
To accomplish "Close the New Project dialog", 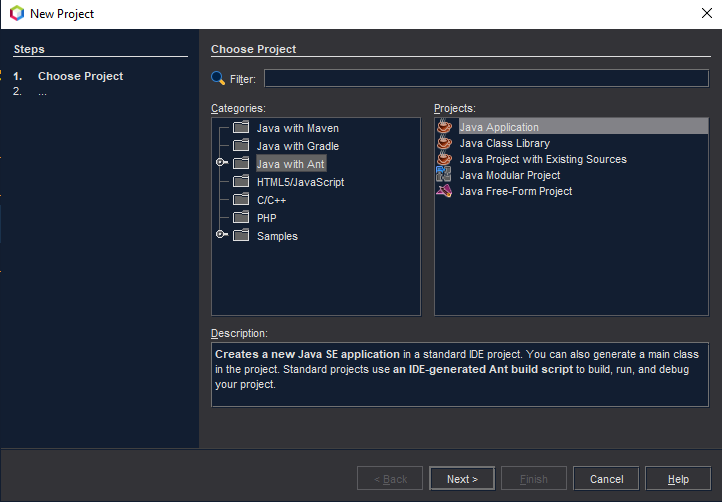I will tap(707, 14).
